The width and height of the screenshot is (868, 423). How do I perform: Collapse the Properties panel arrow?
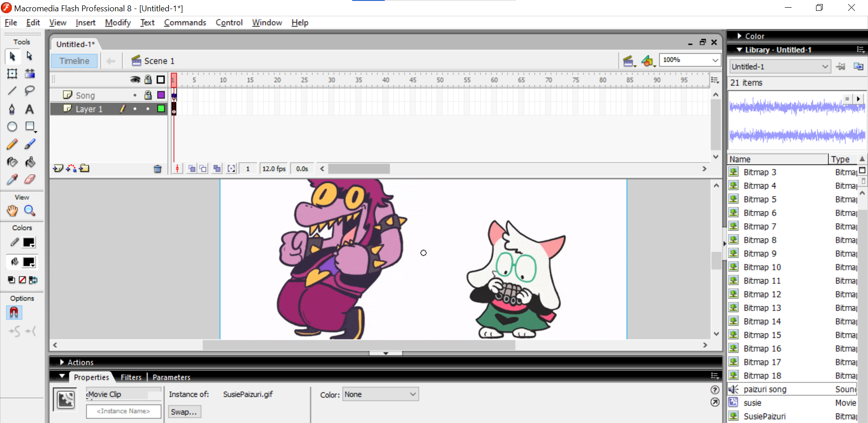click(62, 376)
